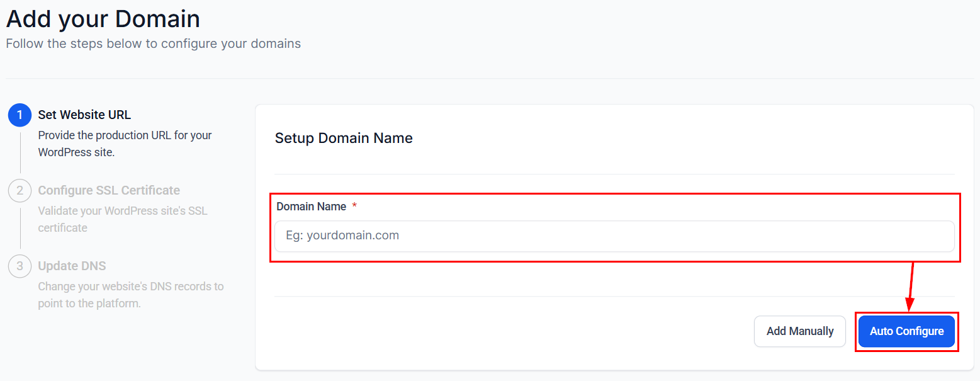Open the Update DNS step
Image resolution: width=980 pixels, height=381 pixels.
(72, 266)
